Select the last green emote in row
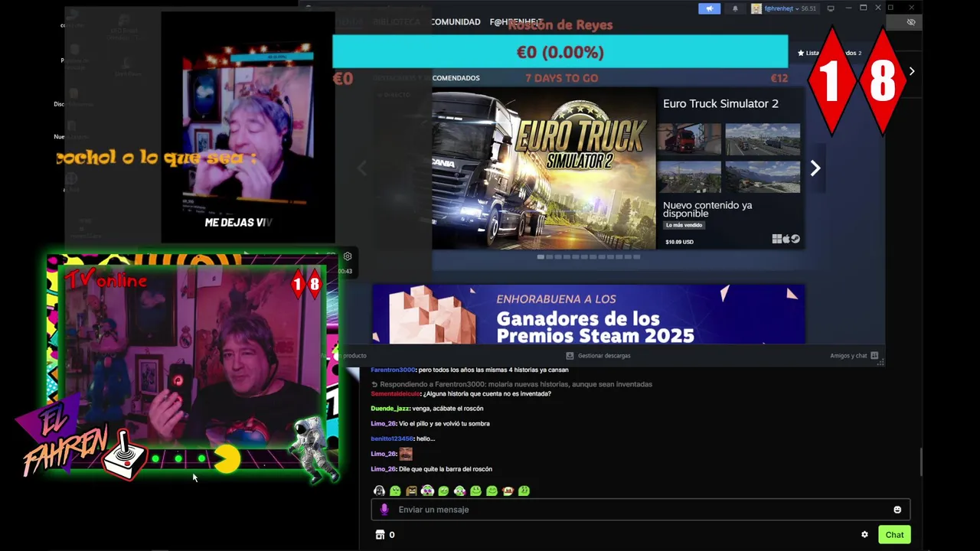The width and height of the screenshot is (980, 551). pyautogui.click(x=524, y=491)
